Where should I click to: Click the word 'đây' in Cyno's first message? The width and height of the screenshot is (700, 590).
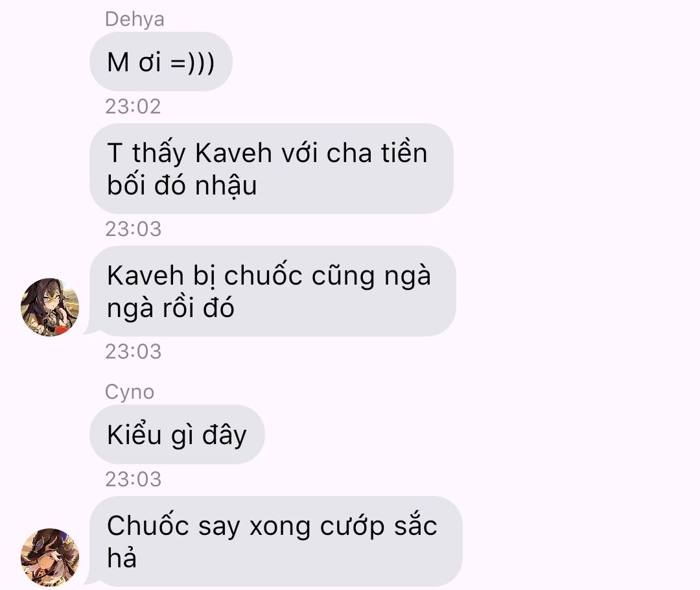224,435
